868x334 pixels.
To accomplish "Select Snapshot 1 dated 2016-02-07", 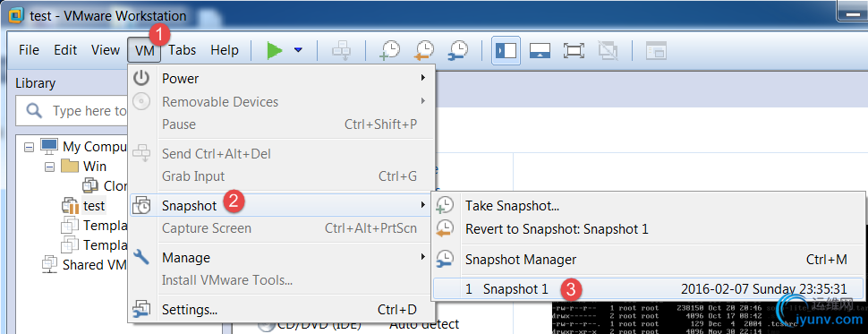I will [648, 289].
